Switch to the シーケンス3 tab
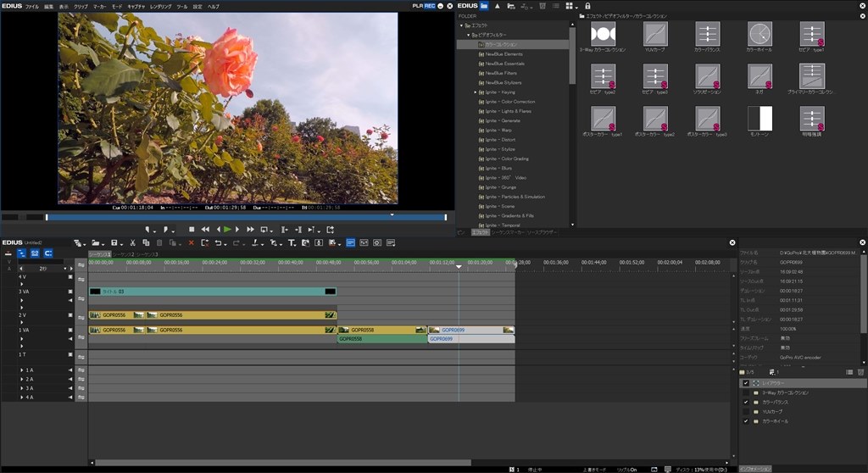 147,254
